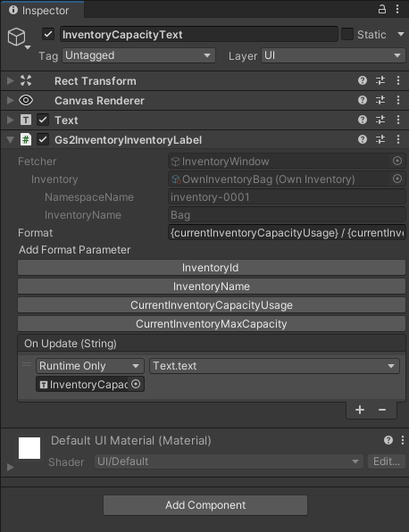Image resolution: width=409 pixels, height=532 pixels.
Task: Open the Tag dropdown showing Untagged
Action: tap(138, 55)
